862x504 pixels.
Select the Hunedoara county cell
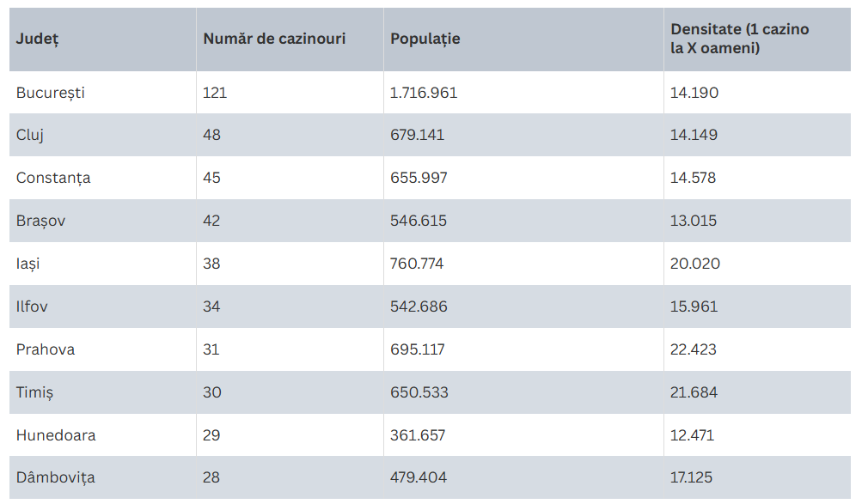pos(56,435)
